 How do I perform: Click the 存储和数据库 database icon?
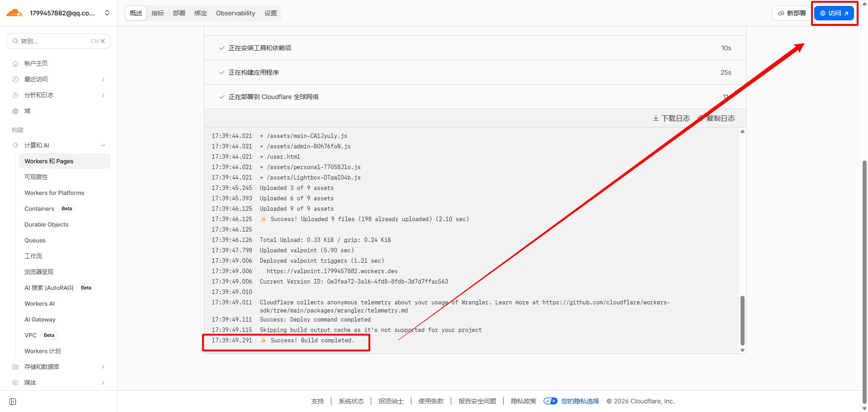tap(15, 367)
